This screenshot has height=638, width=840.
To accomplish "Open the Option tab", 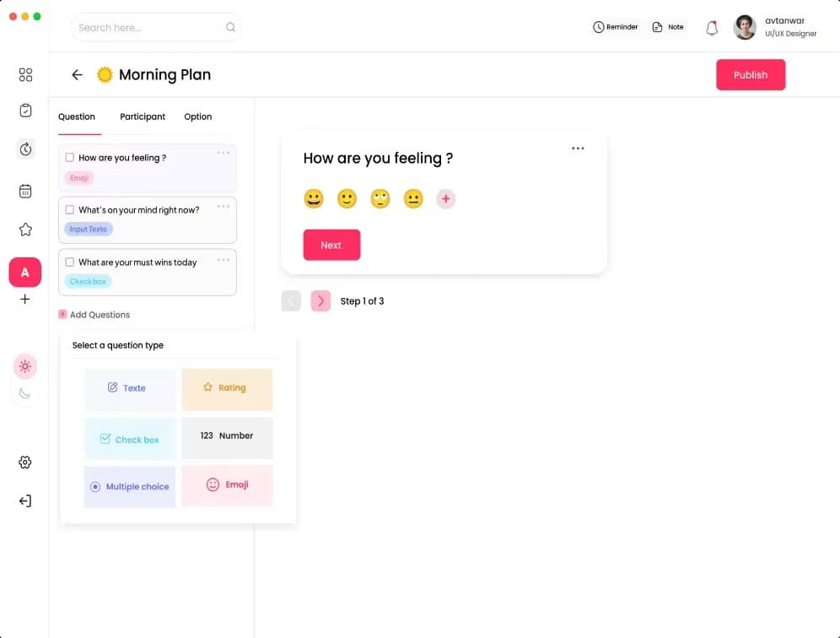I will pyautogui.click(x=197, y=116).
